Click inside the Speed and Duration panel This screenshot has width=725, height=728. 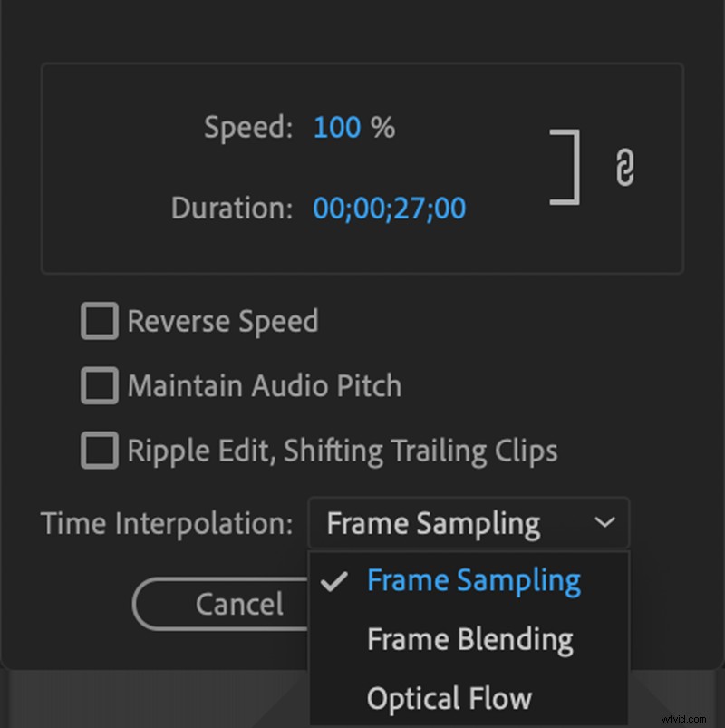click(x=362, y=168)
